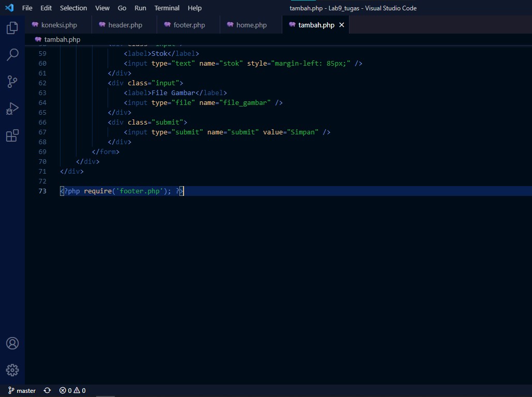Switch to the home.php tab
Screen dimensions: 532x397
click(251, 25)
